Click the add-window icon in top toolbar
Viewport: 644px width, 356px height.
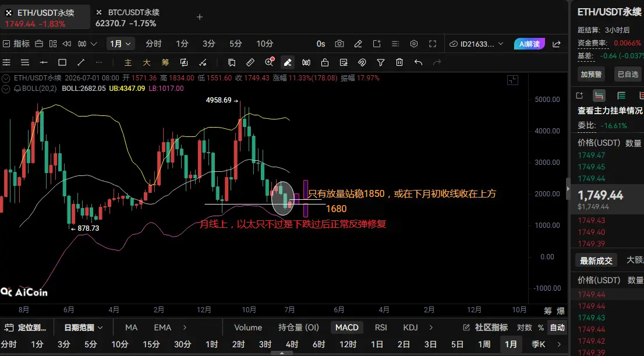(377, 44)
